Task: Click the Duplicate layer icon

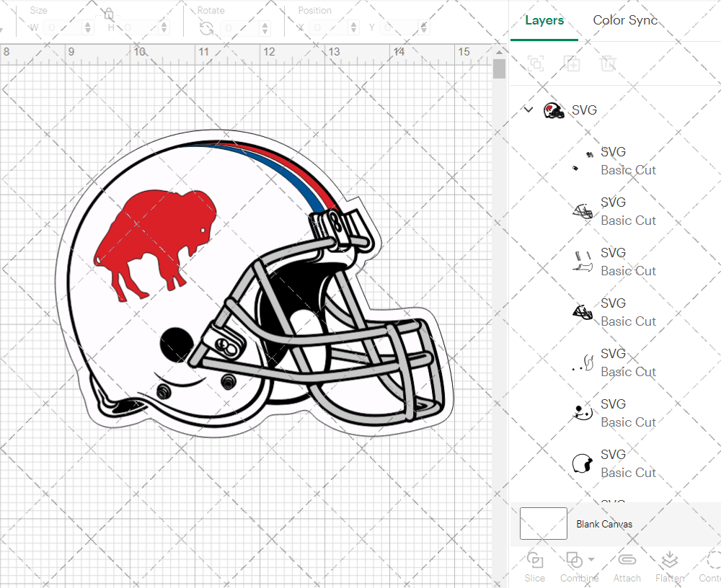Action: (572, 63)
